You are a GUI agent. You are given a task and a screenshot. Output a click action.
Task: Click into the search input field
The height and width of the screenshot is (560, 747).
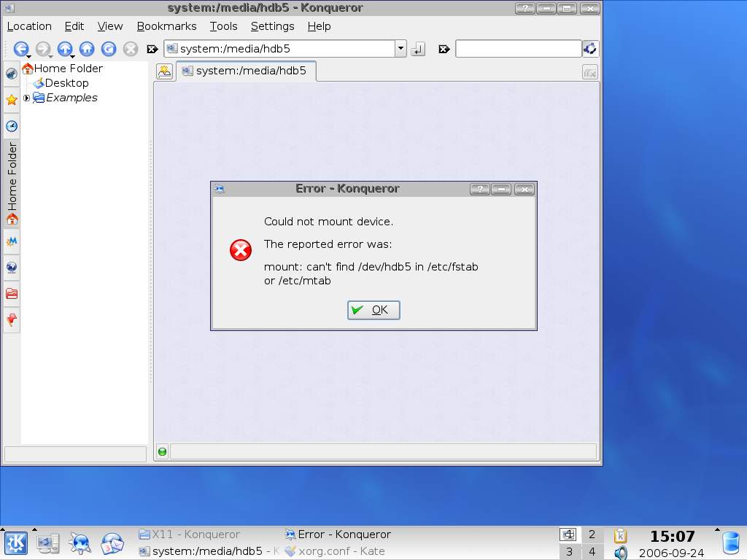518,49
